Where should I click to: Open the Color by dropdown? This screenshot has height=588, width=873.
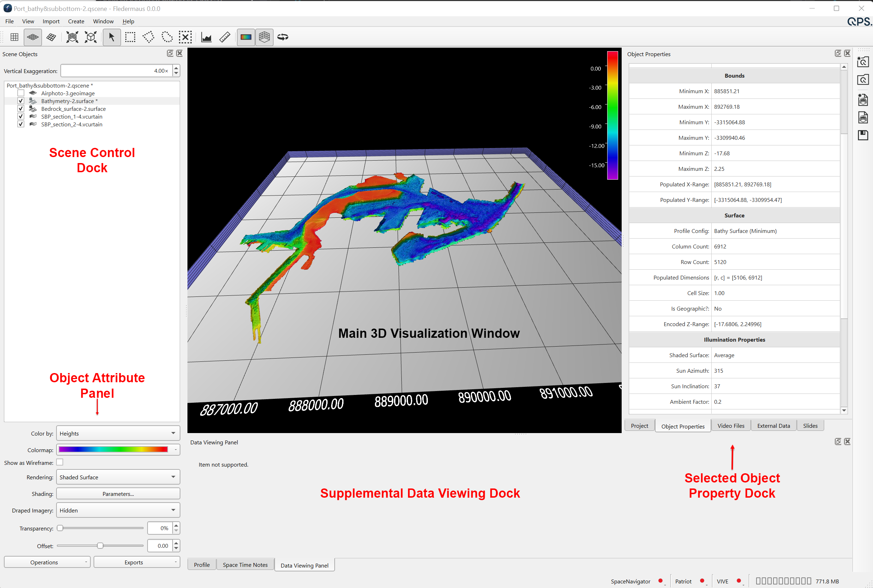click(x=118, y=433)
